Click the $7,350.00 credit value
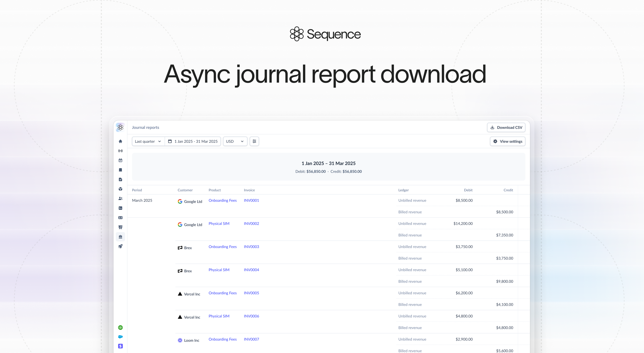The height and width of the screenshot is (353, 644). tap(504, 235)
